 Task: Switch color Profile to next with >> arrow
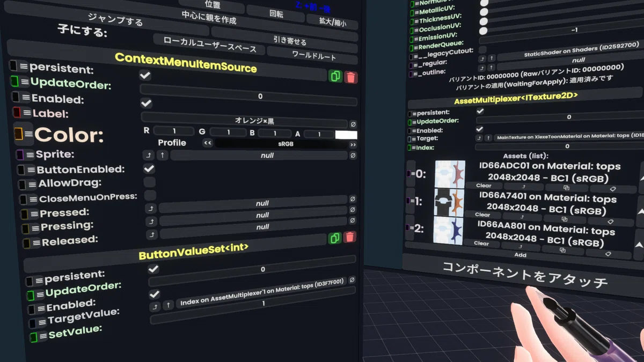click(353, 145)
